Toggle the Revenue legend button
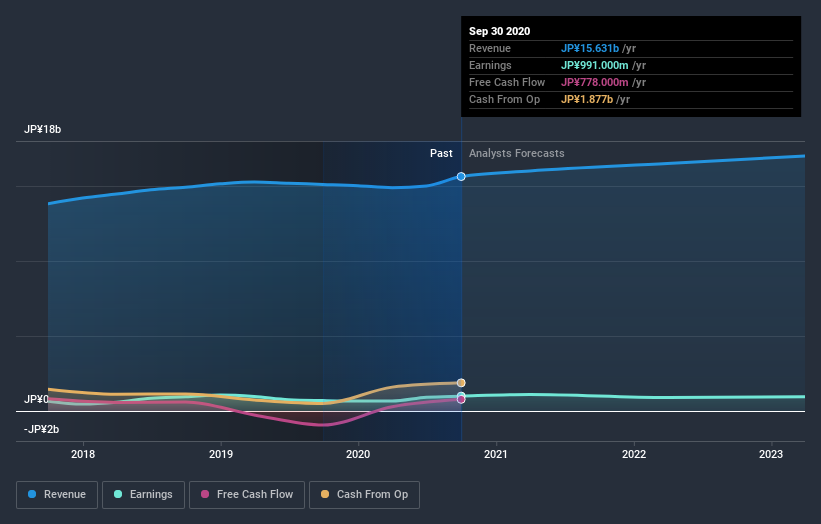Viewport: 821px width, 524px height. click(57, 495)
